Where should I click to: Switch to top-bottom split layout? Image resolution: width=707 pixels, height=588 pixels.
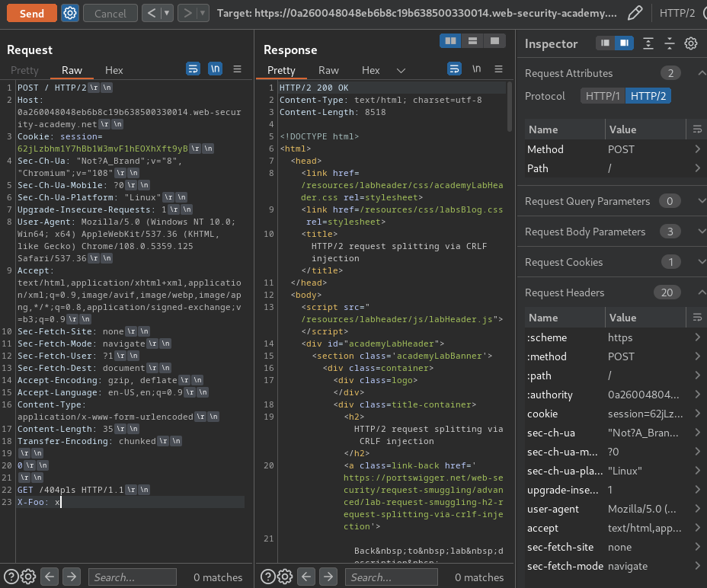pyautogui.click(x=472, y=41)
